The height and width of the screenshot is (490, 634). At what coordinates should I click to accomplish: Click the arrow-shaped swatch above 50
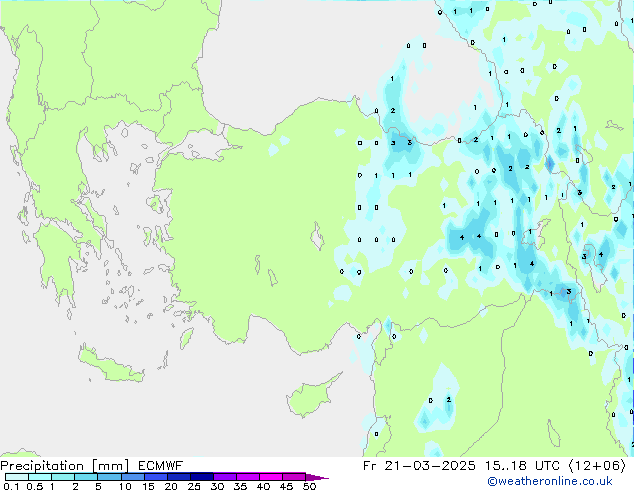(317, 477)
